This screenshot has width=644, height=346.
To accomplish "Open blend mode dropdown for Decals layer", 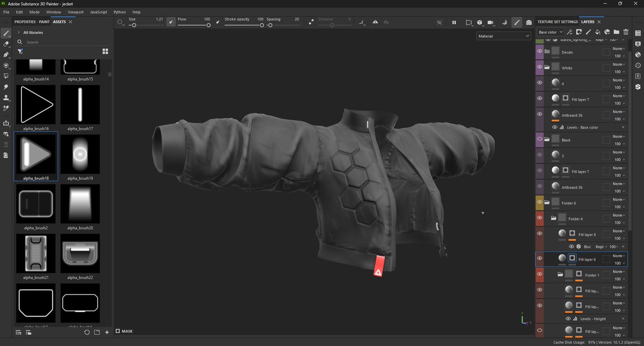I will (x=619, y=49).
